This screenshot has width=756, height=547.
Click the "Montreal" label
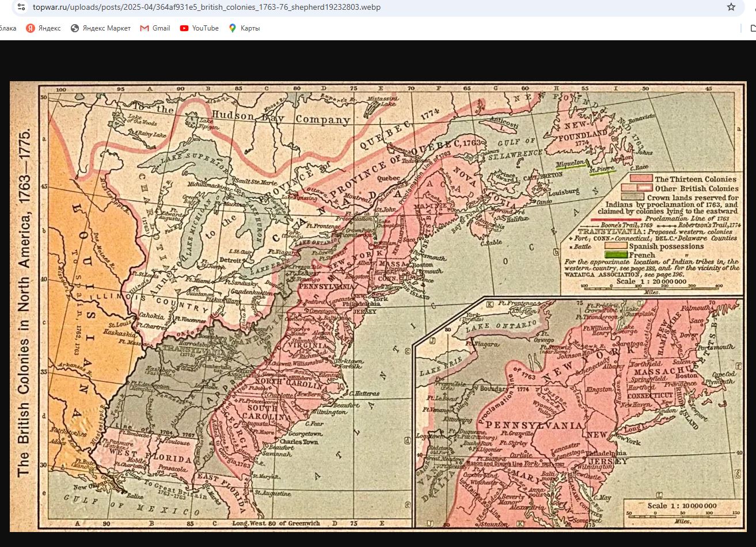tap(357, 197)
